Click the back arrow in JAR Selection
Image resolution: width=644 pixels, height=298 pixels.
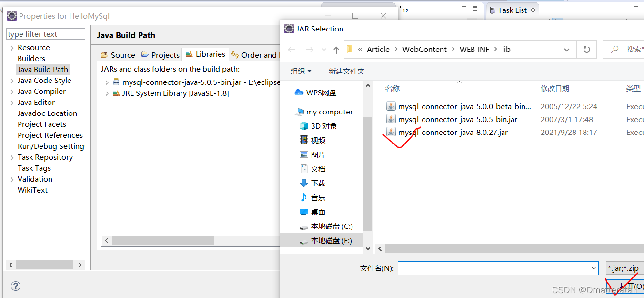tap(292, 50)
